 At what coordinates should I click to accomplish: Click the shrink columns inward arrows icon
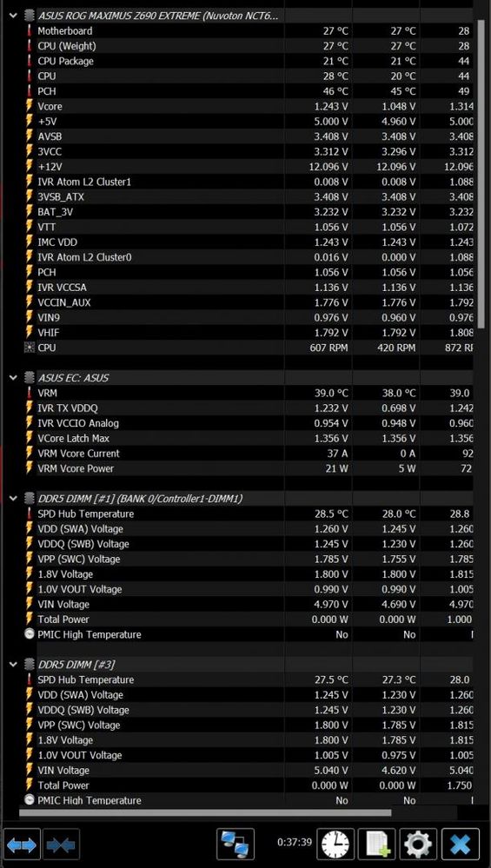[x=61, y=845]
